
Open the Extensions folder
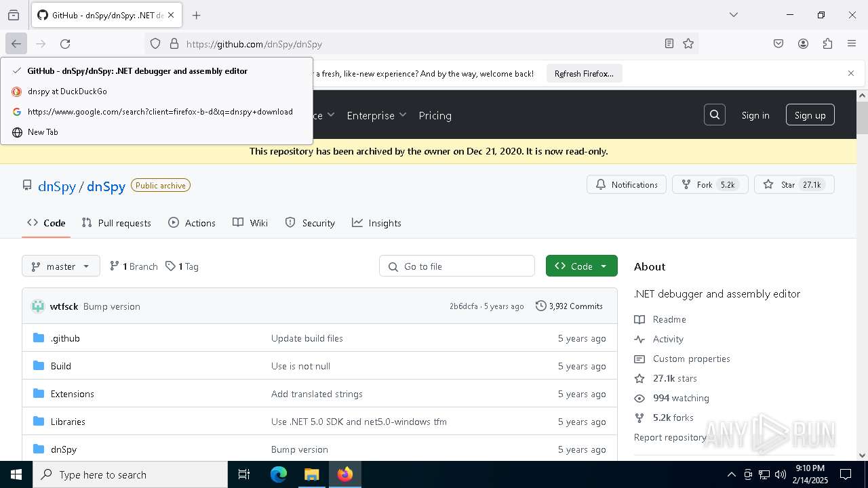click(73, 394)
